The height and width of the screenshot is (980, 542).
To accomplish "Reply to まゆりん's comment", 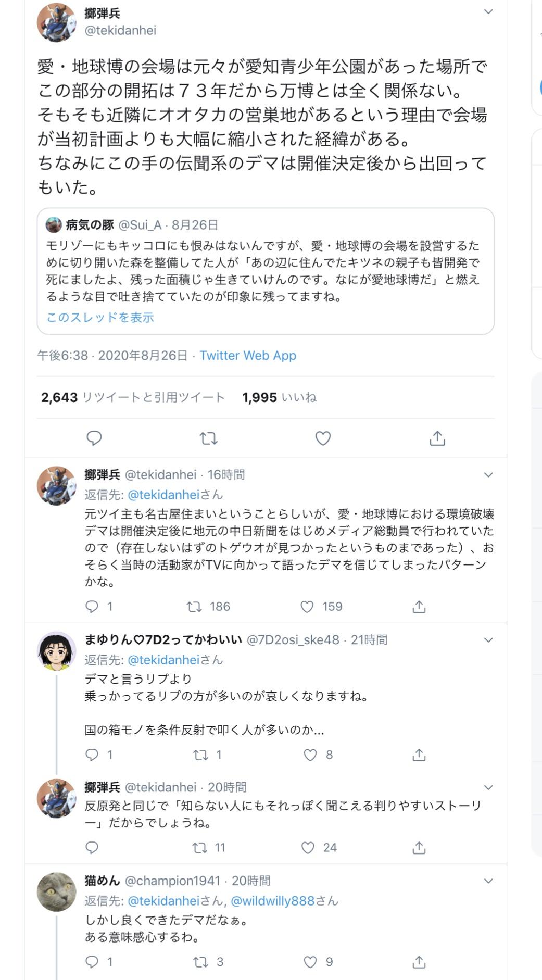I will point(92,755).
